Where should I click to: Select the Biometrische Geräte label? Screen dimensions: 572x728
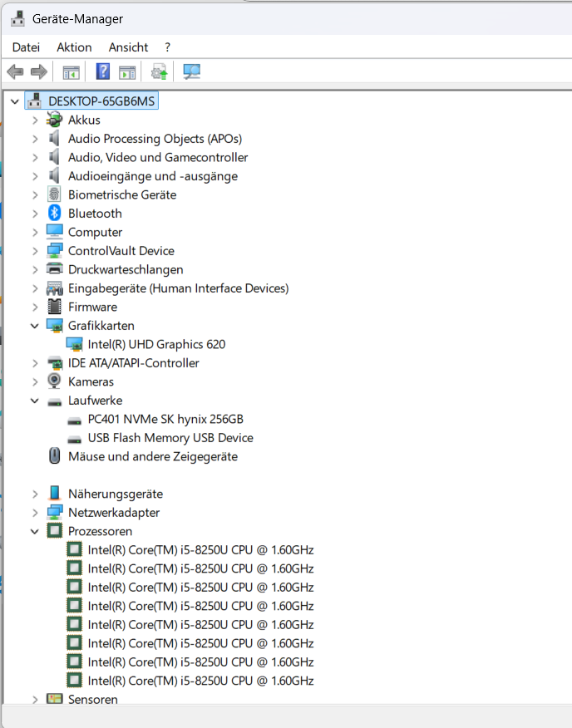coord(122,194)
